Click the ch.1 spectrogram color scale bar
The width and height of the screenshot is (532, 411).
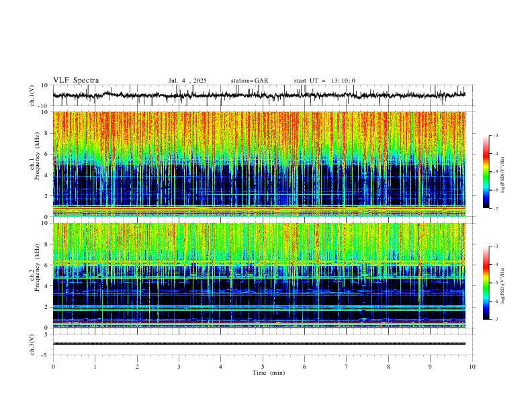point(486,172)
